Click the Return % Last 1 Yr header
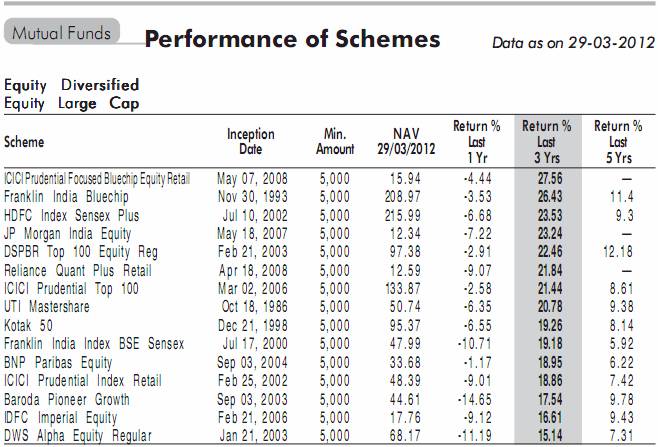This screenshot has width=658, height=447. [x=476, y=142]
